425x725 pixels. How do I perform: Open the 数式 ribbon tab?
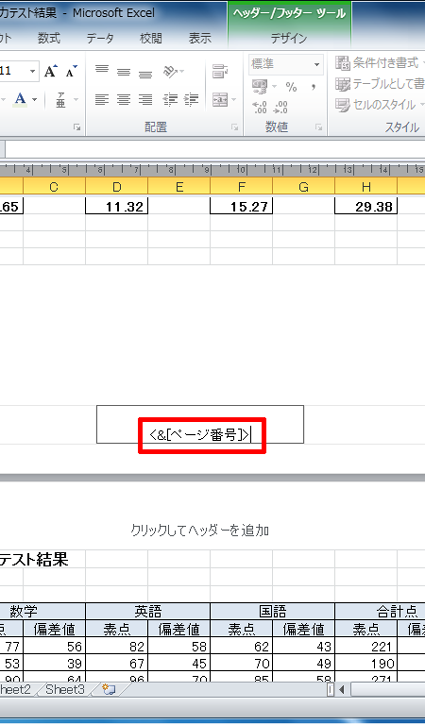49,38
